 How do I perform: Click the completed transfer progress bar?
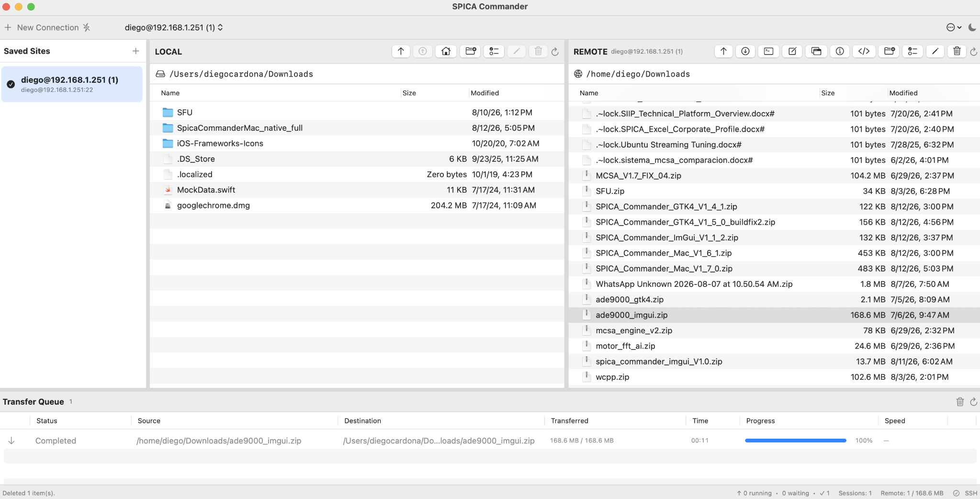click(796, 441)
